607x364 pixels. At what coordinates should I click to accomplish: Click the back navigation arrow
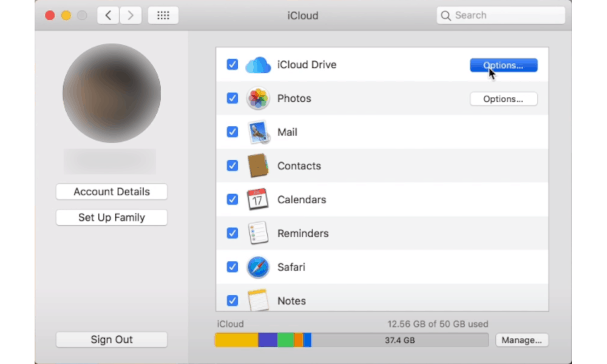tap(107, 15)
